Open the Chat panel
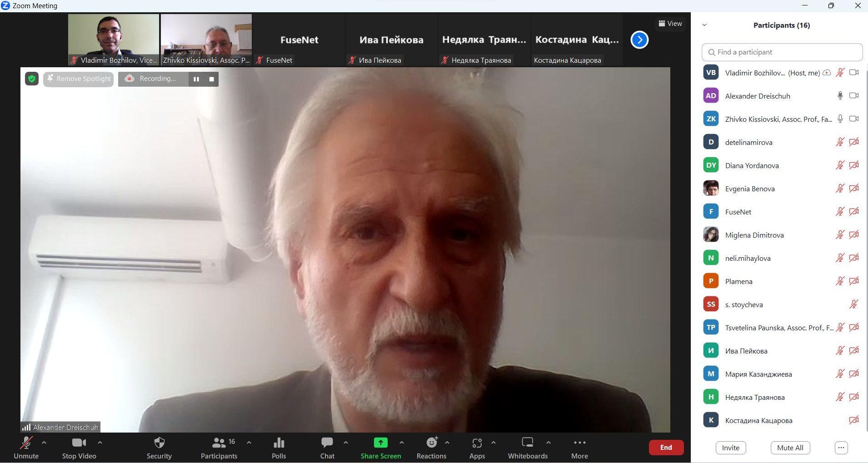 click(327, 447)
